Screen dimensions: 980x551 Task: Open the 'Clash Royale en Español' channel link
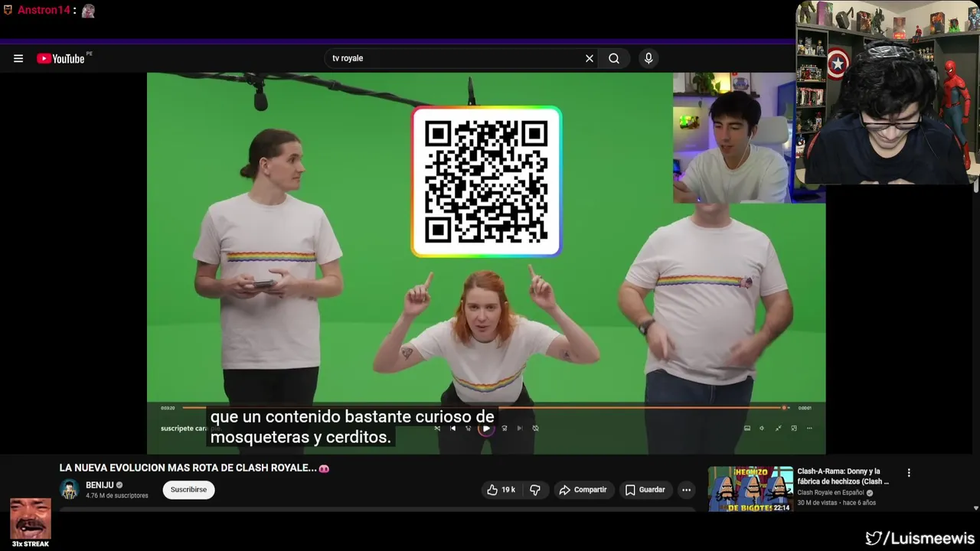click(x=831, y=493)
